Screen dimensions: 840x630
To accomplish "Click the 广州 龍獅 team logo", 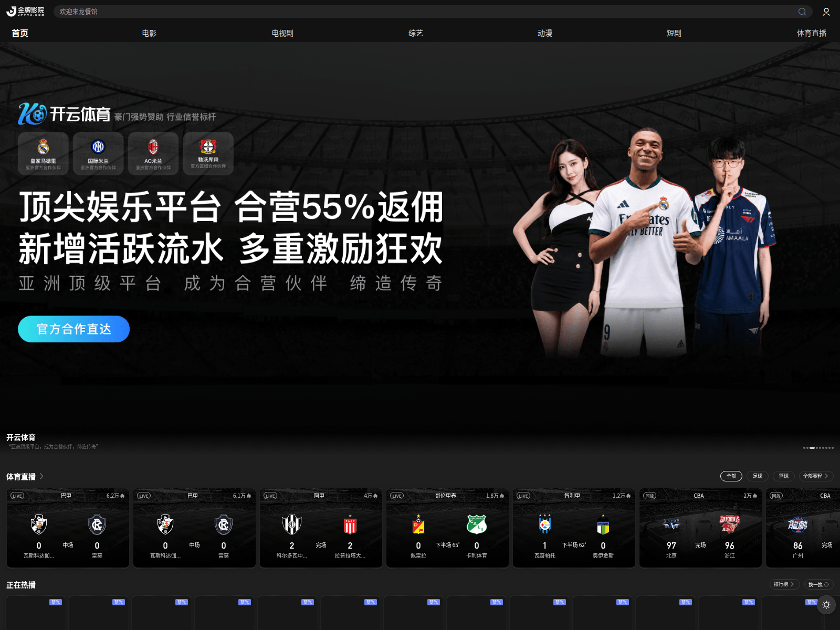I will [798, 524].
